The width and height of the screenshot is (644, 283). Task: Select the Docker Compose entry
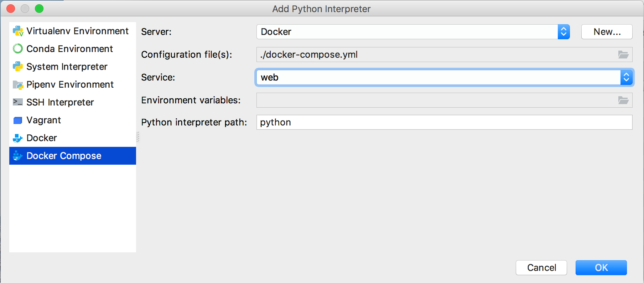point(73,156)
